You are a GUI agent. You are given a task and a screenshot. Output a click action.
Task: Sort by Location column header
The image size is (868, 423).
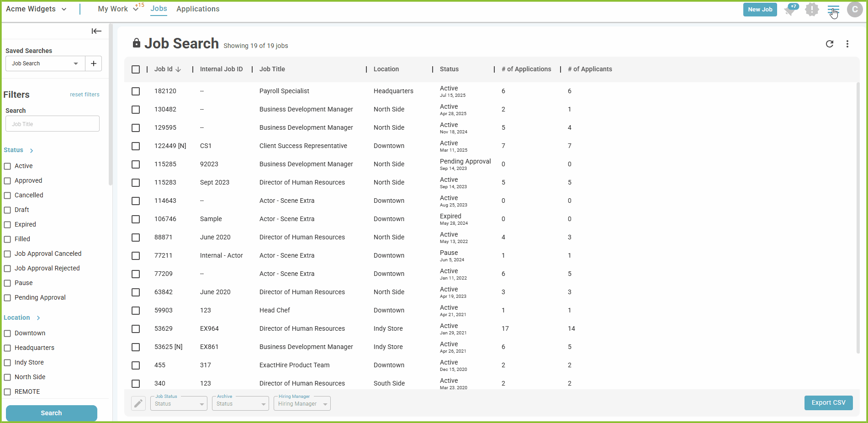click(386, 69)
